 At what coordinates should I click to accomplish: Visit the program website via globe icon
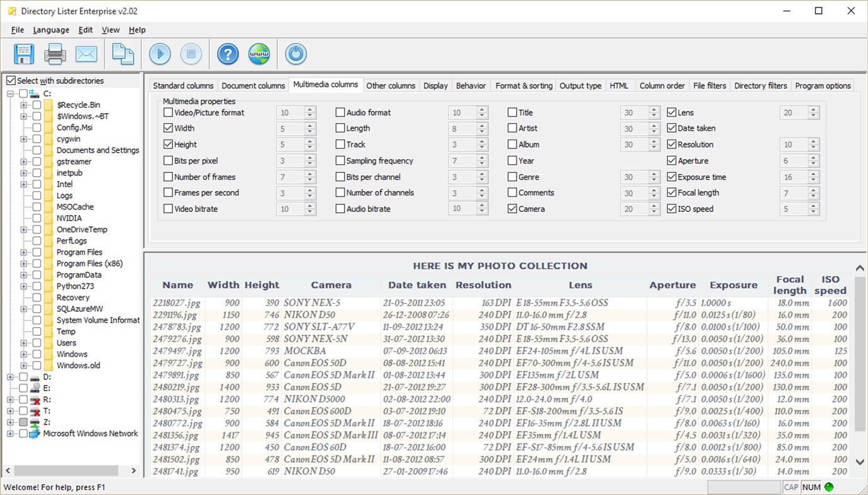[259, 54]
